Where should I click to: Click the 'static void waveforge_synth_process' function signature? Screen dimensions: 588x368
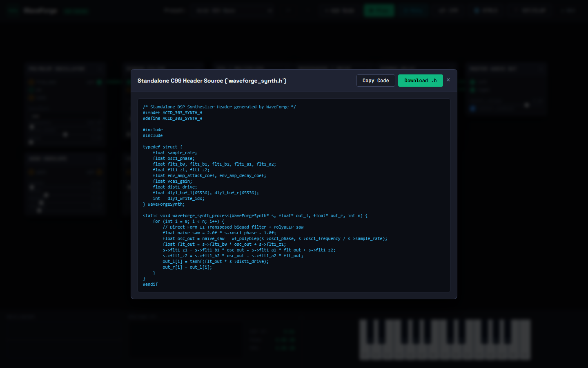255,216
